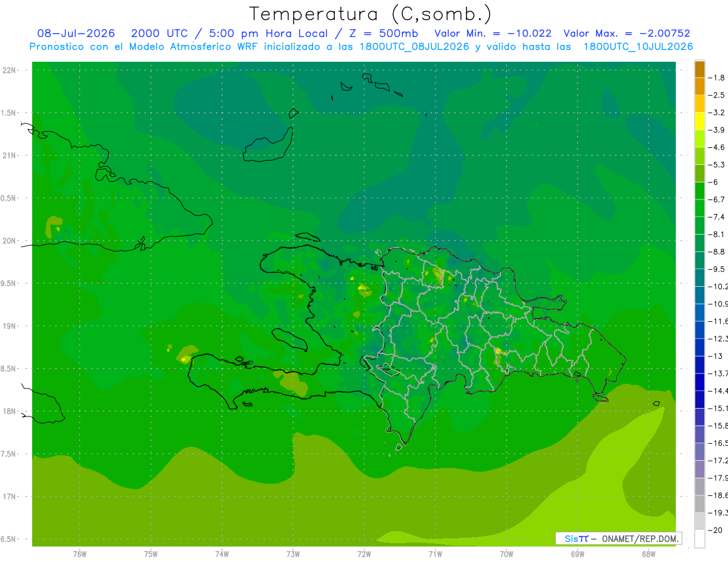Image resolution: width=728 pixels, height=562 pixels.
Task: Click the '21N' latitude label
Action: point(10,155)
